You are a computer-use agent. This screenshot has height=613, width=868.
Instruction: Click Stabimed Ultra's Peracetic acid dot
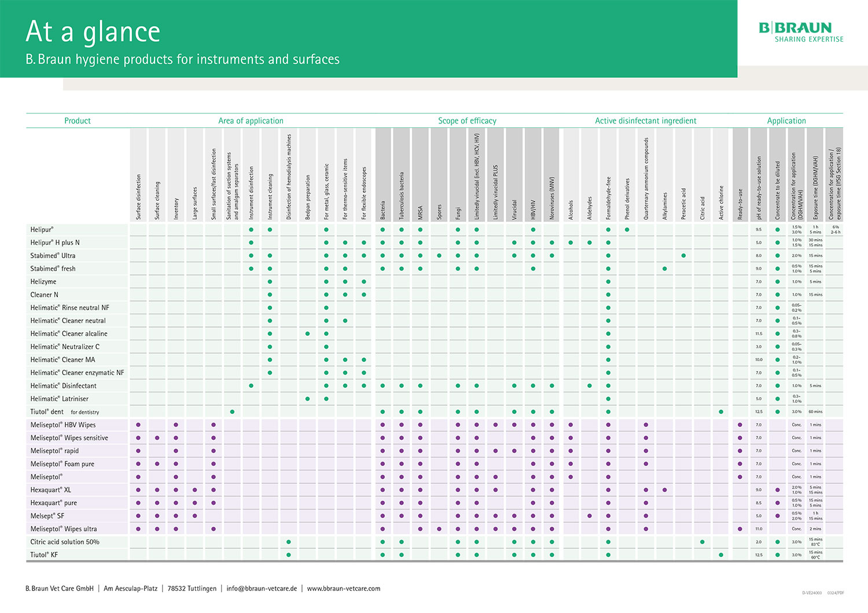click(683, 255)
